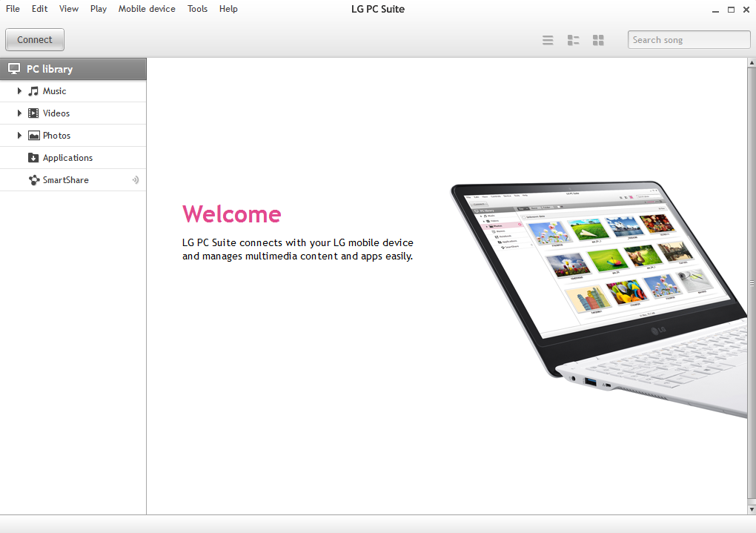Switch to simple list view icon
Screen dimensions: 756x533
(548, 40)
